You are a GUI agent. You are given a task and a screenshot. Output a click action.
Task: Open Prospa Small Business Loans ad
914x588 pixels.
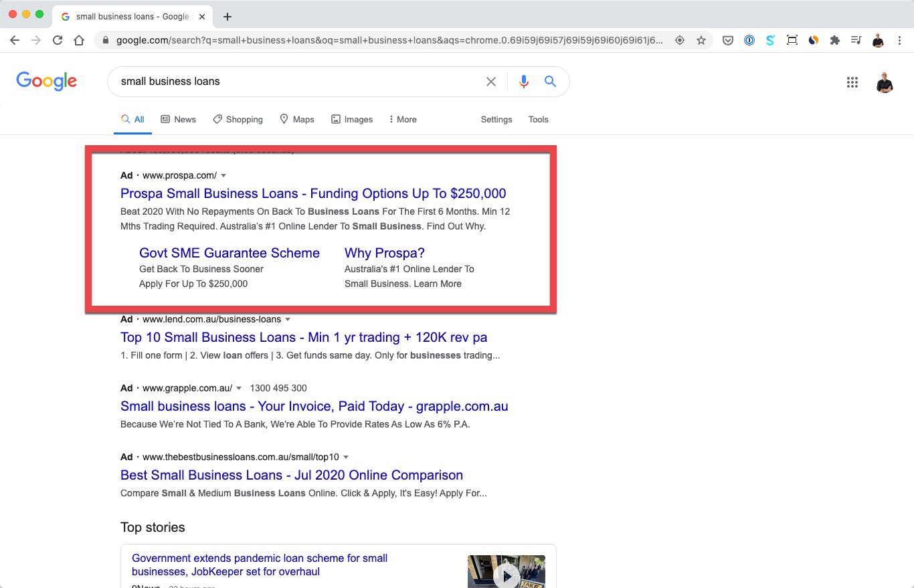[x=313, y=193]
